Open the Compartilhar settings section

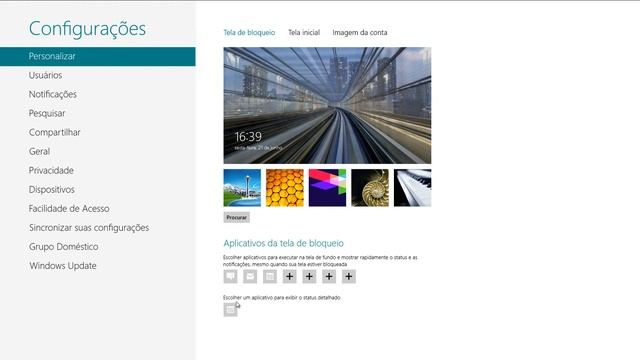pyautogui.click(x=55, y=132)
